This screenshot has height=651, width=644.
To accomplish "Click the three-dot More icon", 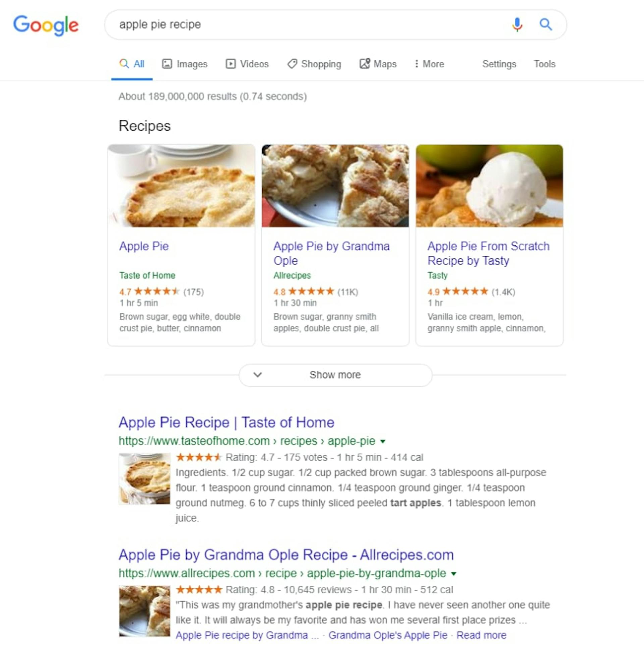I will click(417, 64).
